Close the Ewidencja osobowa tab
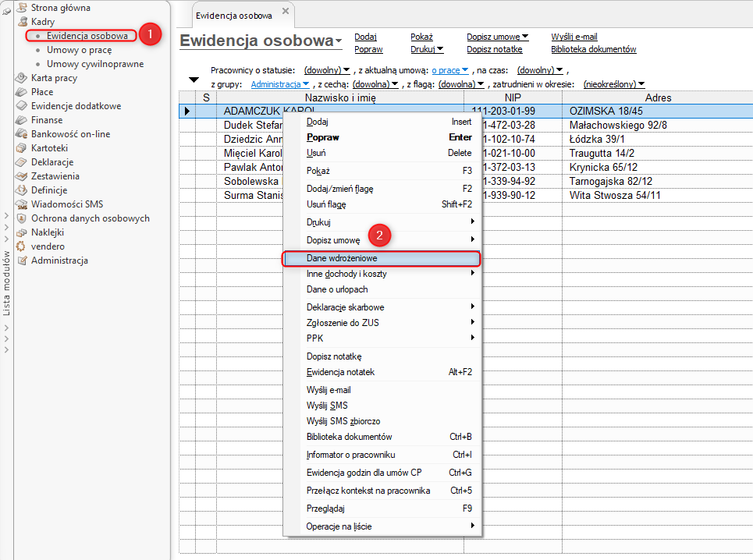Screen dimensions: 753x560 [285, 12]
